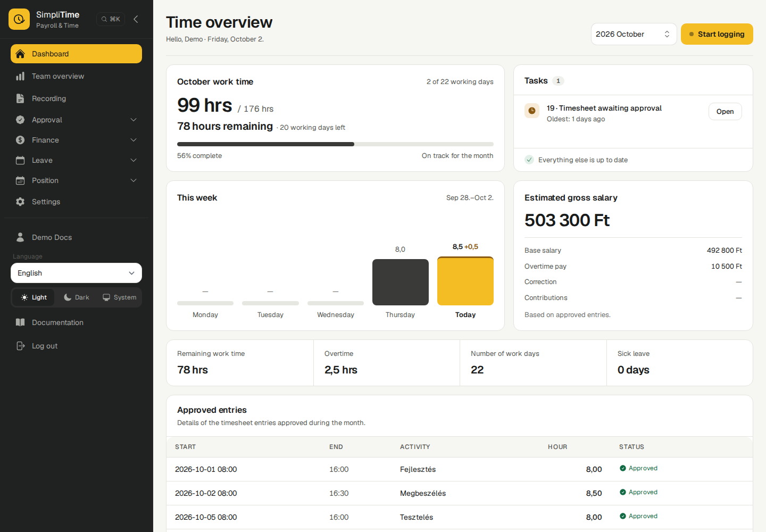The height and width of the screenshot is (532, 766).
Task: Go to Team overview page
Action: [76, 76]
